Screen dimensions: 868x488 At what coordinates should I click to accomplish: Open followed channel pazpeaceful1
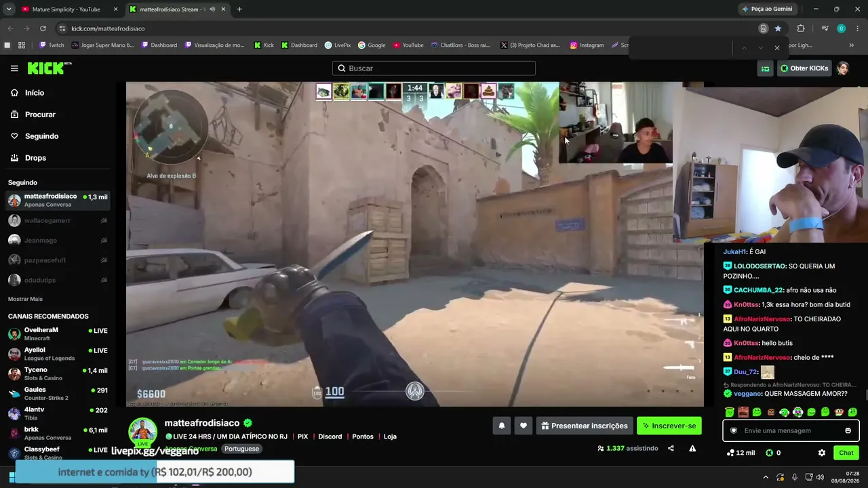coord(58,260)
